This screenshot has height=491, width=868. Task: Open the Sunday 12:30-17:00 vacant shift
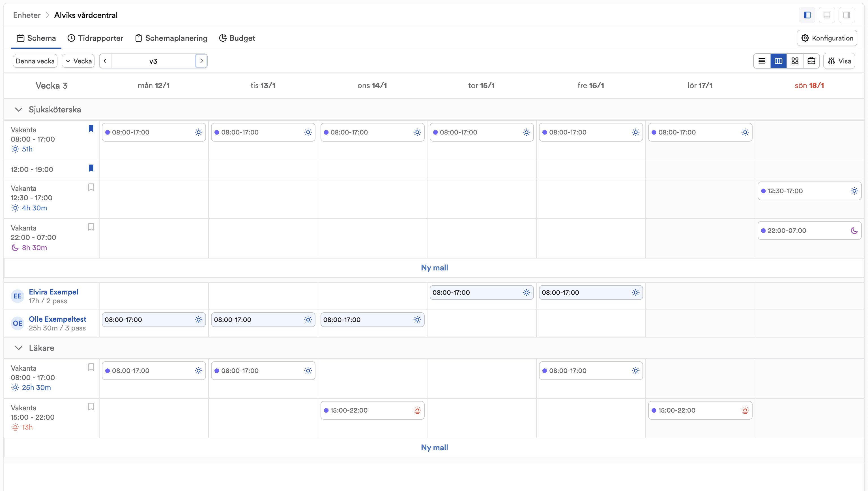pos(809,191)
